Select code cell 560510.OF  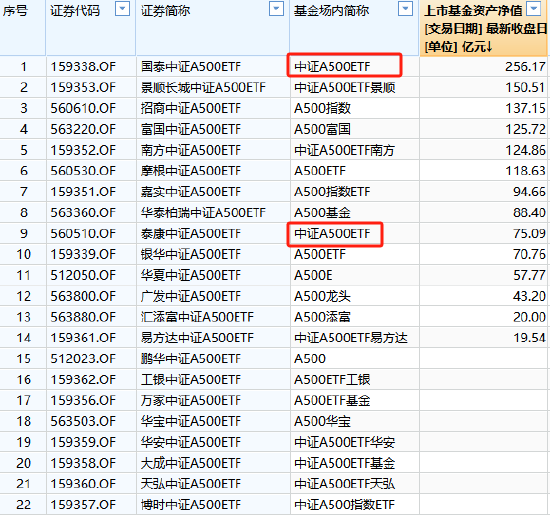pyautogui.click(x=91, y=234)
